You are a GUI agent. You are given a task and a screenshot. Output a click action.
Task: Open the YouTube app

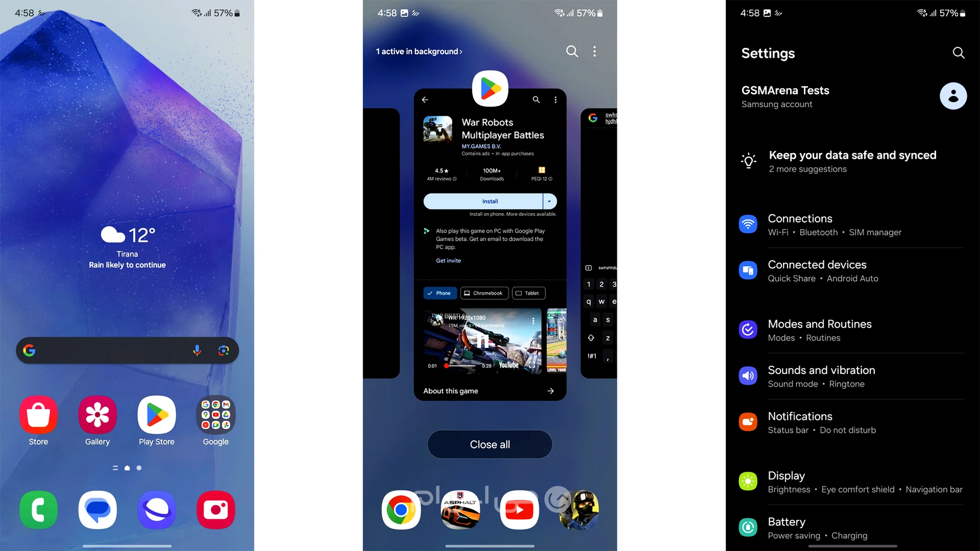[520, 508]
